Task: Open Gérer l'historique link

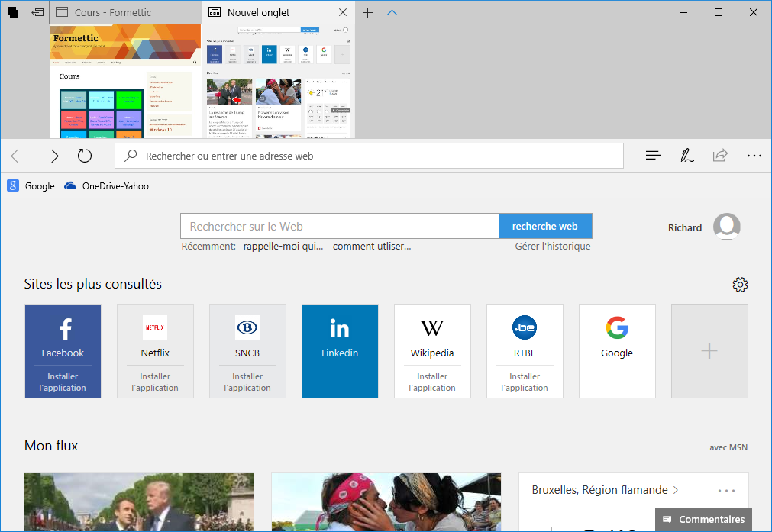Action: pyautogui.click(x=552, y=246)
